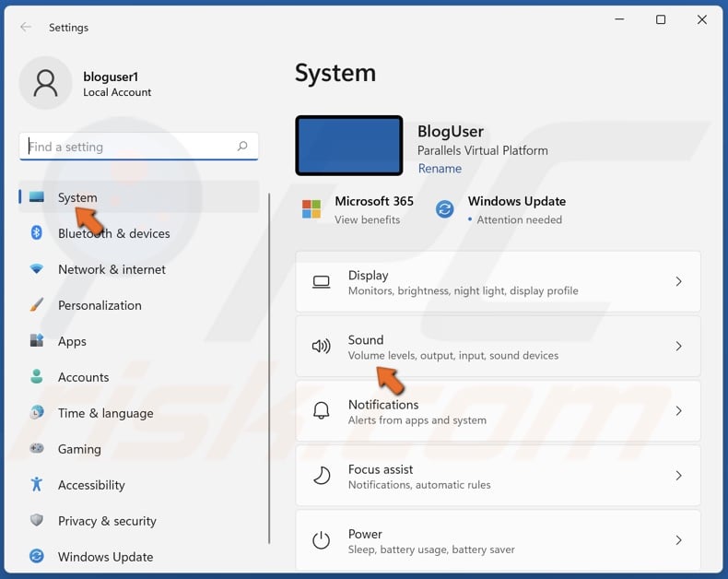Image resolution: width=728 pixels, height=579 pixels.
Task: Click the Windows Update sidebar icon
Action: 37,556
